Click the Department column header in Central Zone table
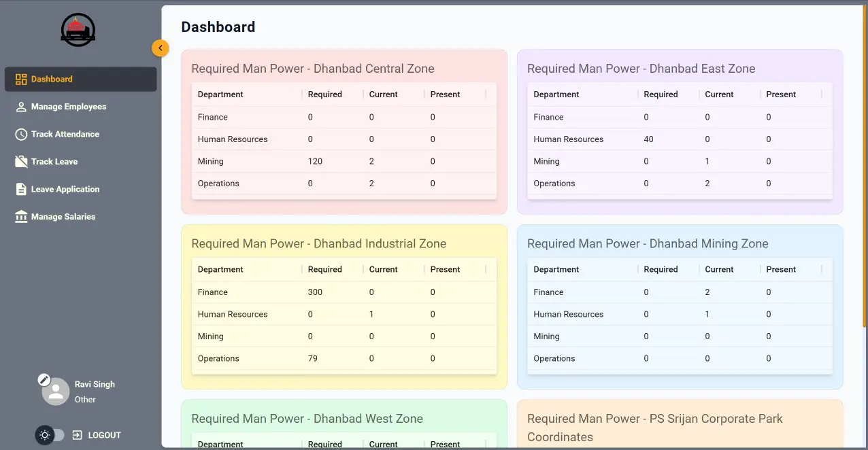 [220, 94]
